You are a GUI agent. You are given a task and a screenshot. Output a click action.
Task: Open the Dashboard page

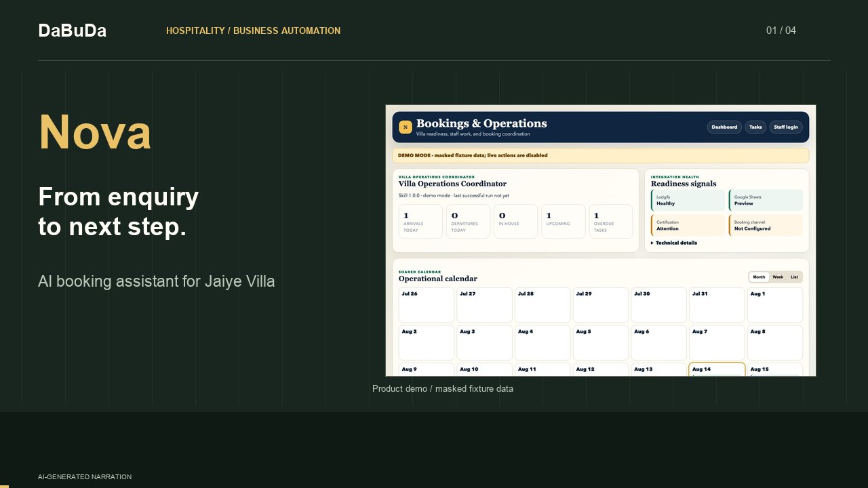pos(724,127)
